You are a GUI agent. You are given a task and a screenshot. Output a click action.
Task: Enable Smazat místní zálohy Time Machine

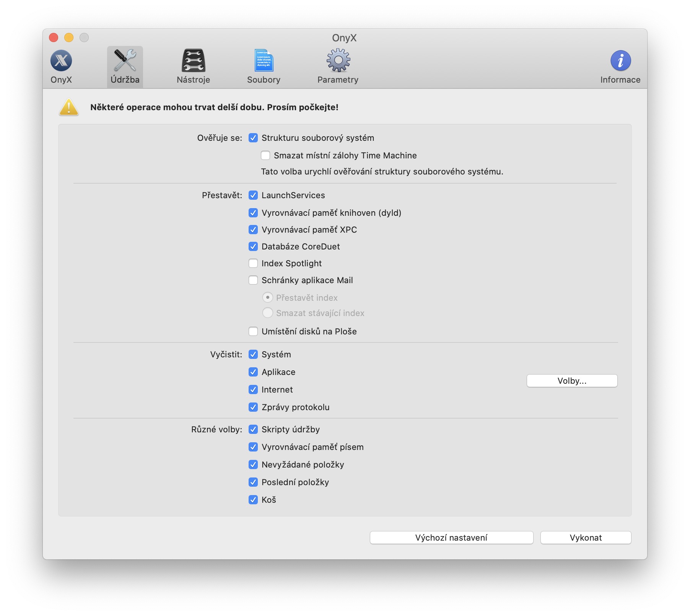click(x=265, y=155)
